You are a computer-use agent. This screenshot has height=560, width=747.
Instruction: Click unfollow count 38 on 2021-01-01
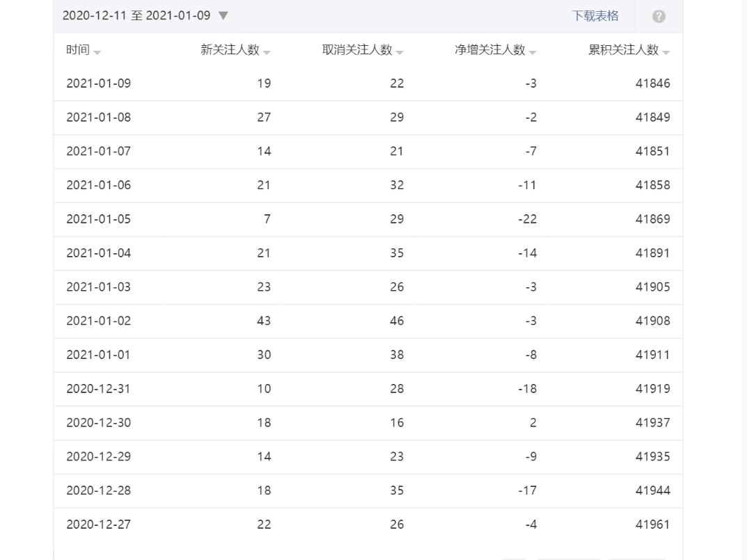pyautogui.click(x=397, y=355)
